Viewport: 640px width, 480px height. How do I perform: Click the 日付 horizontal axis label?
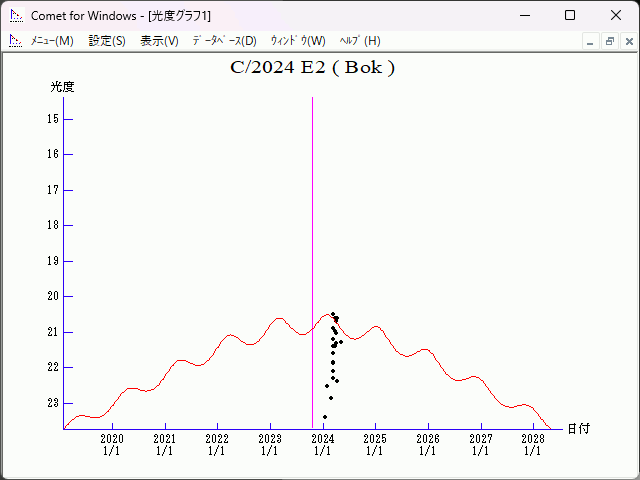pos(578,429)
